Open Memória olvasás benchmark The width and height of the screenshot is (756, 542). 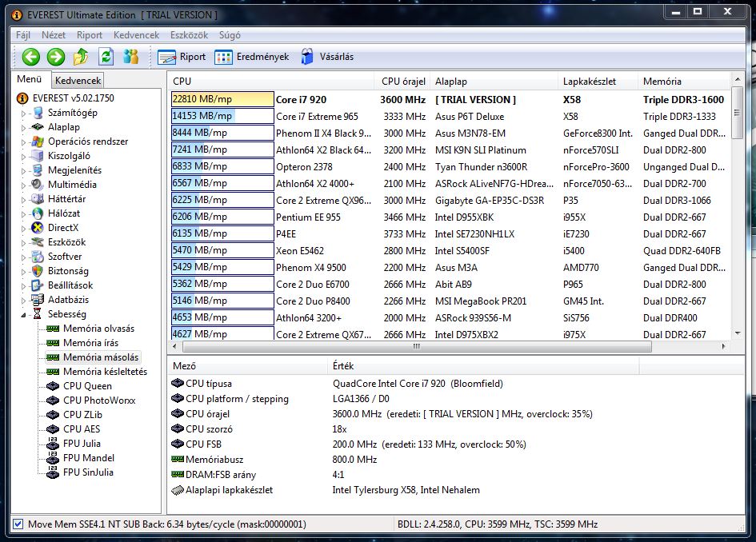click(99, 329)
